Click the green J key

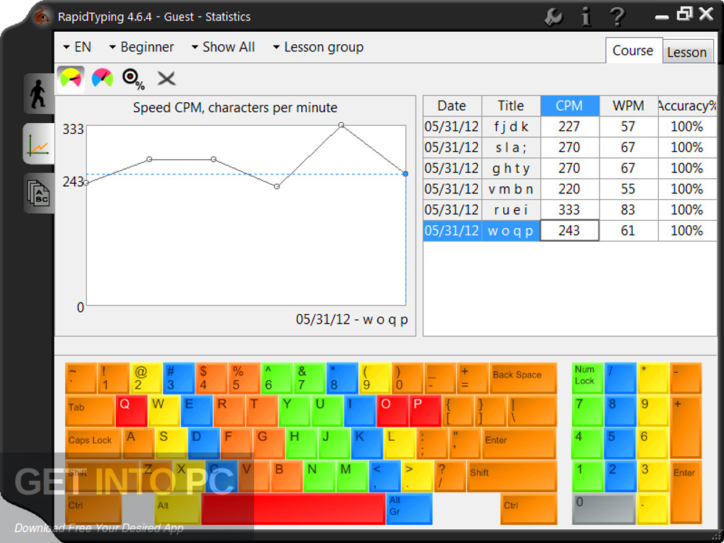click(334, 443)
